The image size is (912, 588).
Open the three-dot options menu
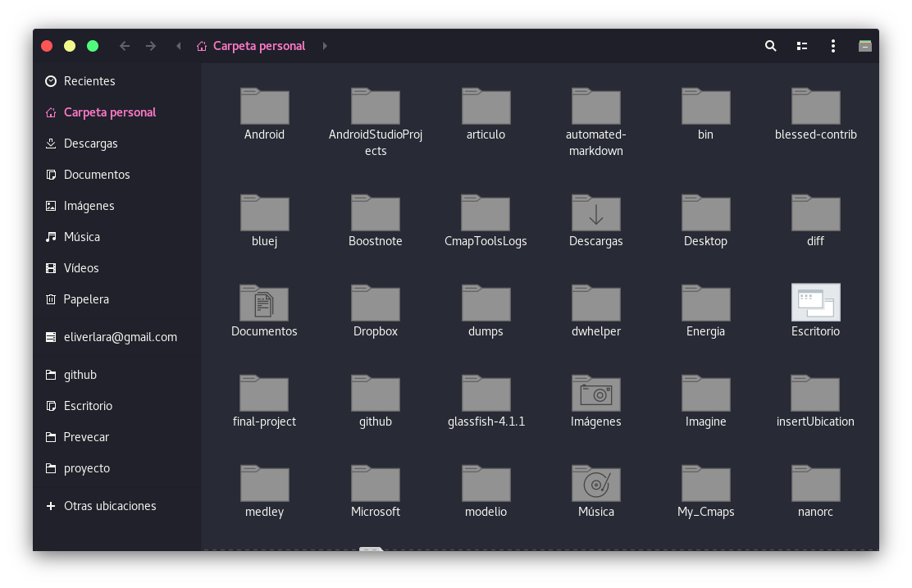coord(833,46)
